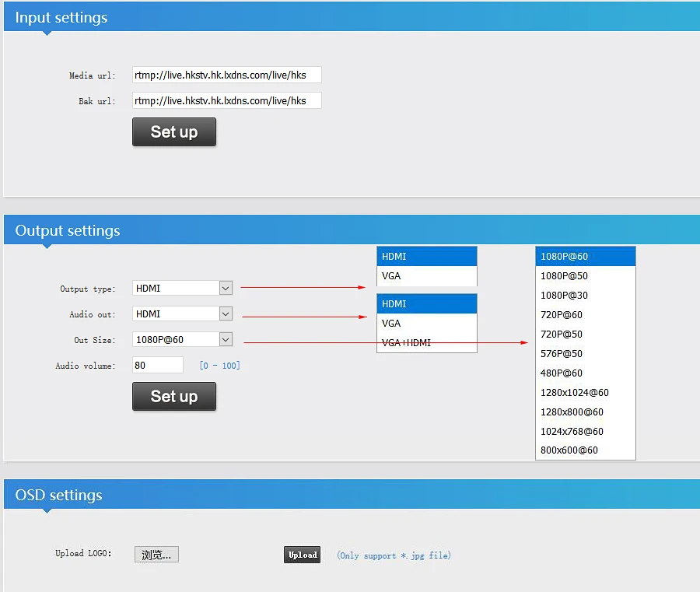Click the Output type label
The image size is (700, 592).
pos(87,289)
